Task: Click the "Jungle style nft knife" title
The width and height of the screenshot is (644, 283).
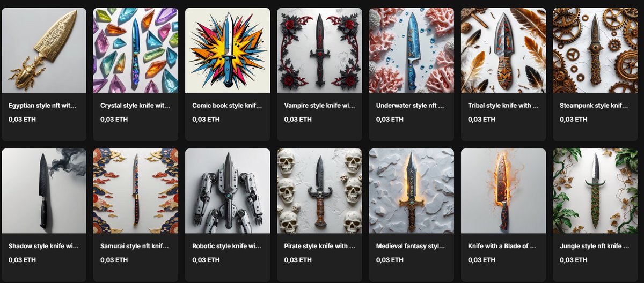Action: tap(594, 247)
